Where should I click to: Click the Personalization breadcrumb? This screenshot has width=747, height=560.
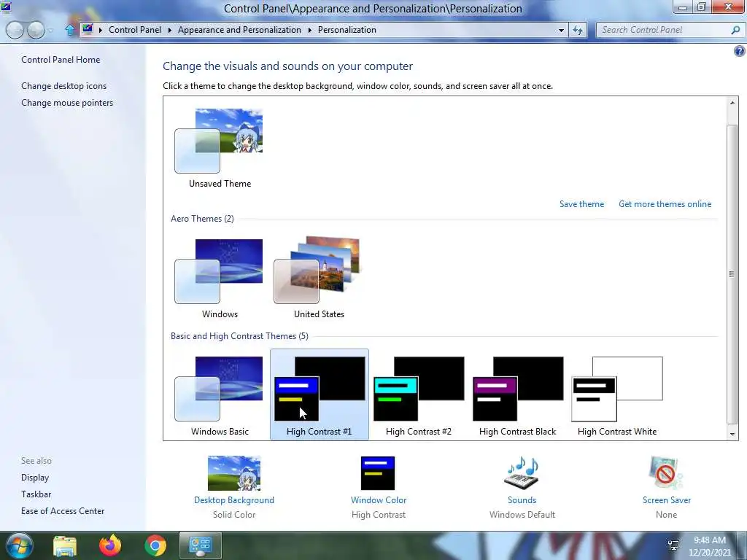pyautogui.click(x=347, y=29)
